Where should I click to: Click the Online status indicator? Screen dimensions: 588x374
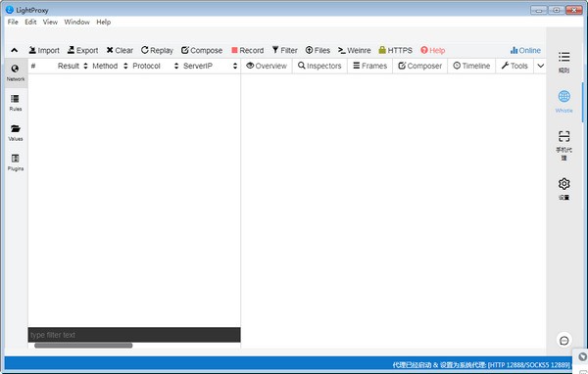click(525, 50)
